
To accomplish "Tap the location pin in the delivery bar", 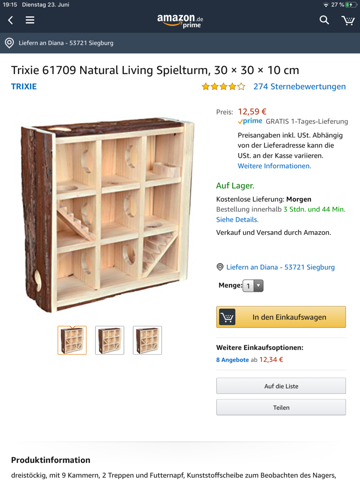I will tap(9, 43).
